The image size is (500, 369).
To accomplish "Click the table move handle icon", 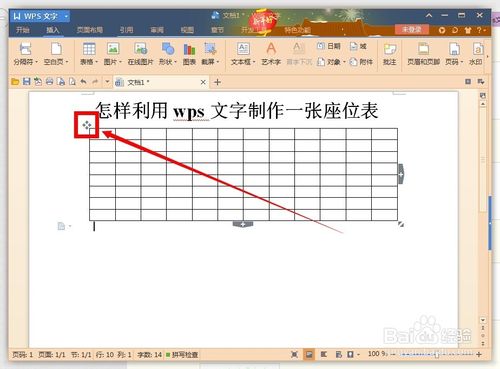I will coord(87,125).
